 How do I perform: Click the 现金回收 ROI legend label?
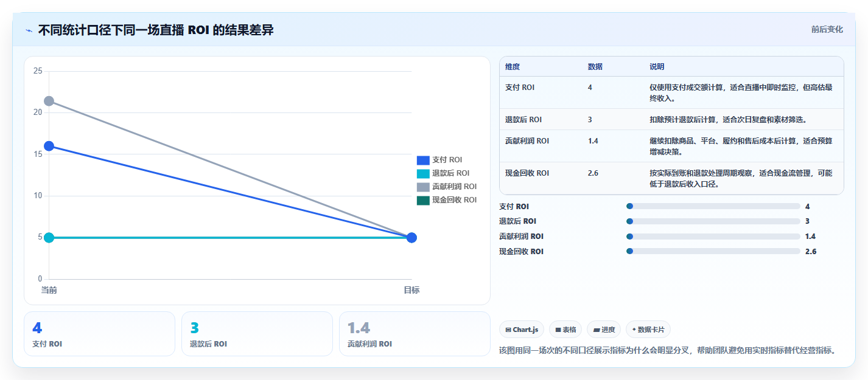455,200
